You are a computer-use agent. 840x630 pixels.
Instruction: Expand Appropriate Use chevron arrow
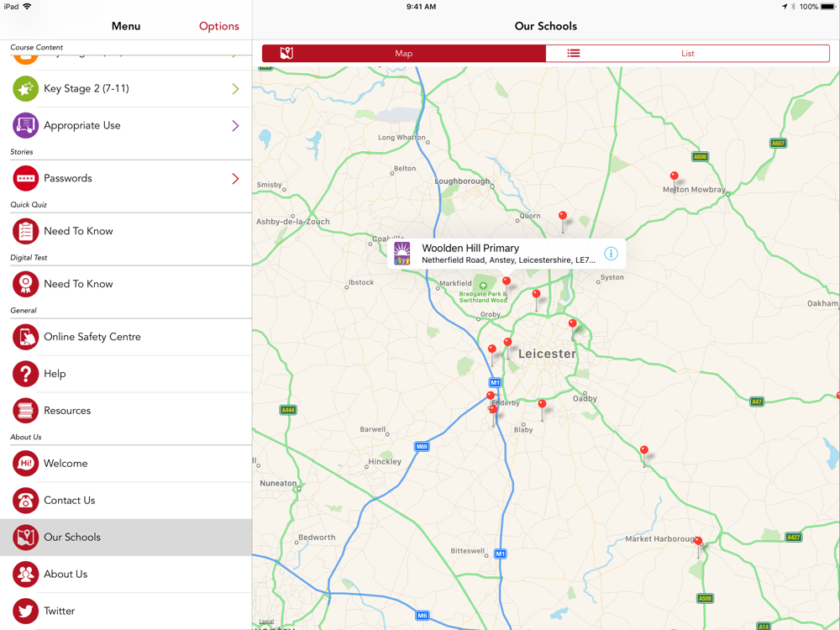point(235,126)
